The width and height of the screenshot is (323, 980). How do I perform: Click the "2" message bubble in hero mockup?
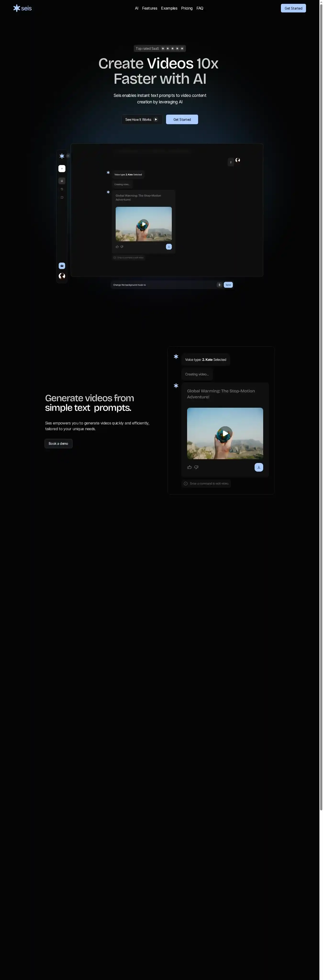(231, 162)
